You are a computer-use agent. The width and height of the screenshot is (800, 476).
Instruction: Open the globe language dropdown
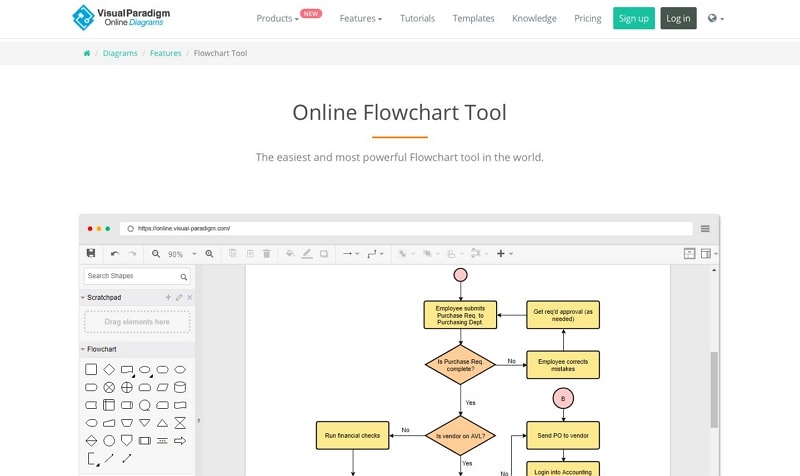pyautogui.click(x=716, y=18)
